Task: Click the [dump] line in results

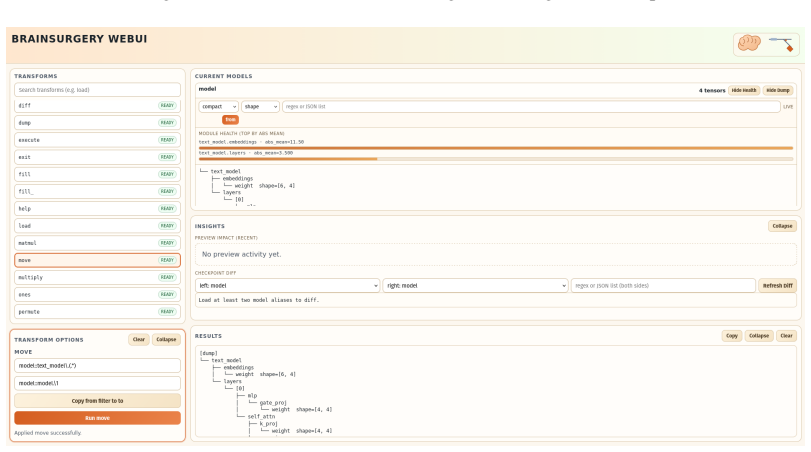Action: click(208, 353)
